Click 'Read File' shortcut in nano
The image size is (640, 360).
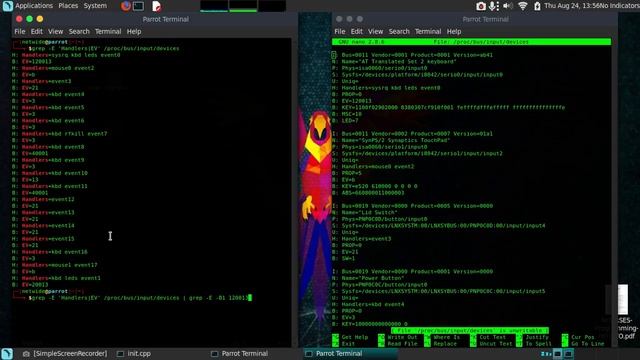click(x=398, y=344)
